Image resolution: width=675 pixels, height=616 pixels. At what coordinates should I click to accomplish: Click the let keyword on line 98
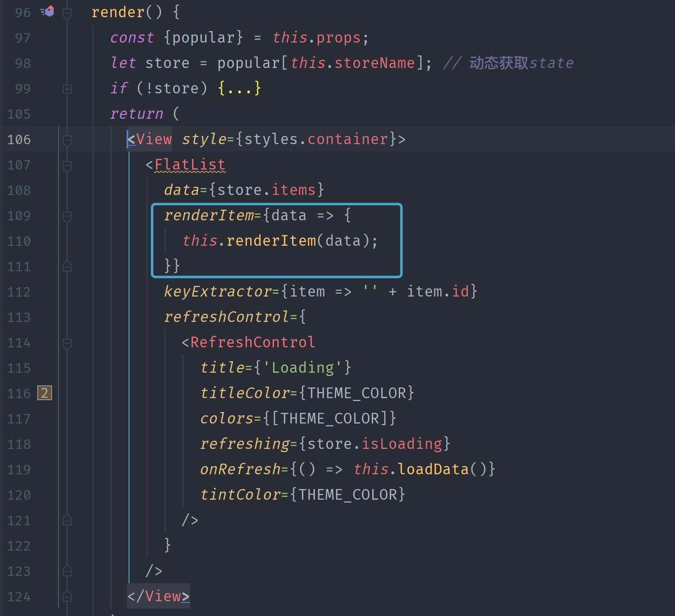[123, 63]
